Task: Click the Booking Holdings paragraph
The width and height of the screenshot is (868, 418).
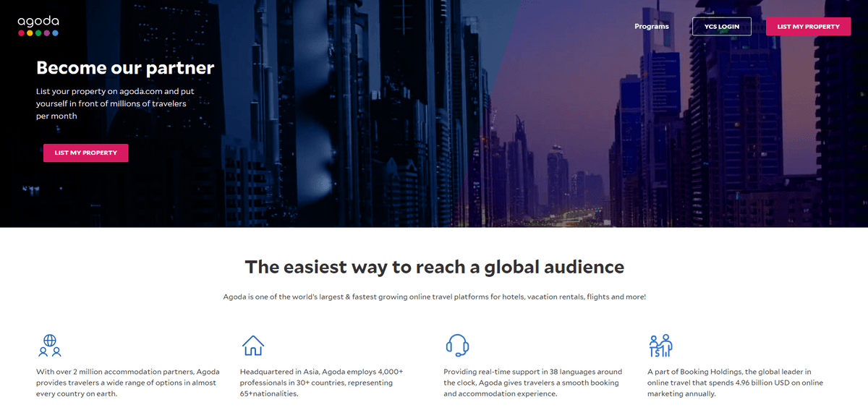Action: pyautogui.click(x=735, y=383)
